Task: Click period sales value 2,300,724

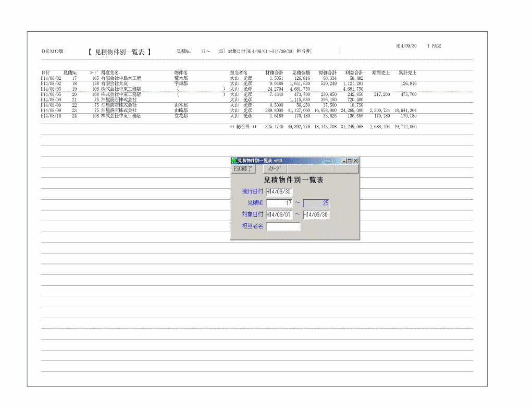Action: [x=380, y=111]
